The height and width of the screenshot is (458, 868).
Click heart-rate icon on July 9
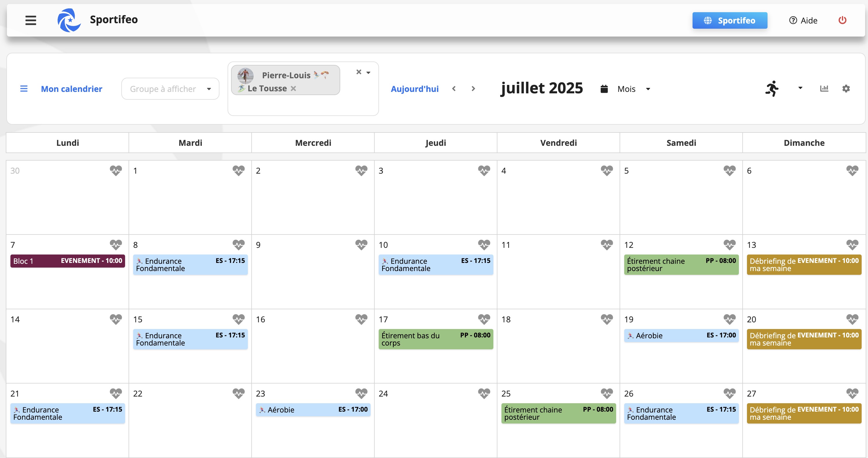[361, 245]
